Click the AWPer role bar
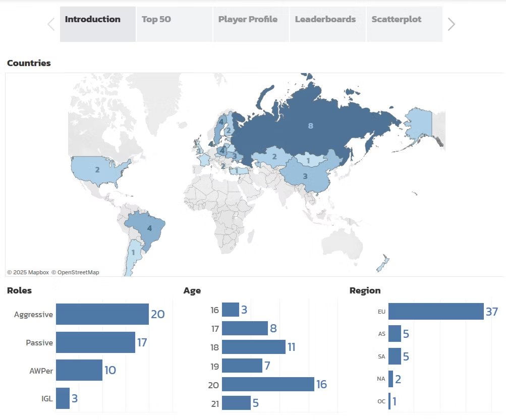Screen dimensions: 506x420 click(x=79, y=370)
